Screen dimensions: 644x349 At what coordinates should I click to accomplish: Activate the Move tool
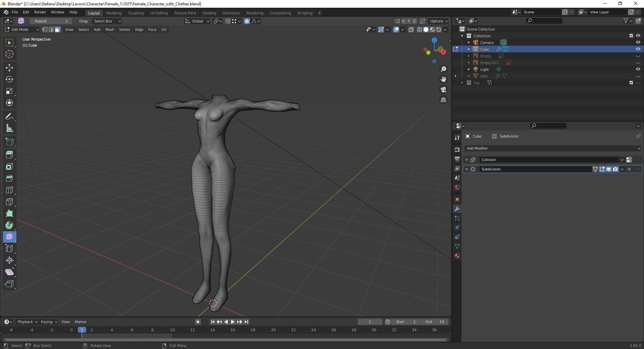9,67
